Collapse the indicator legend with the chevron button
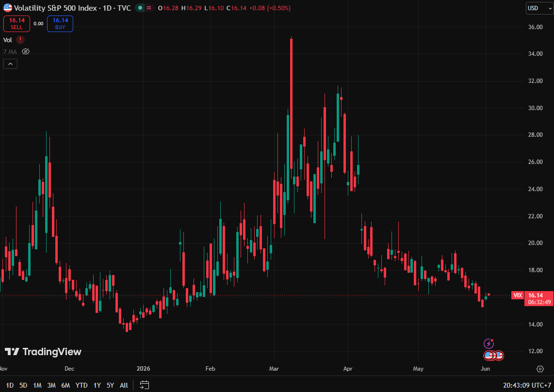Image resolution: width=554 pixels, height=392 pixels. point(10,64)
